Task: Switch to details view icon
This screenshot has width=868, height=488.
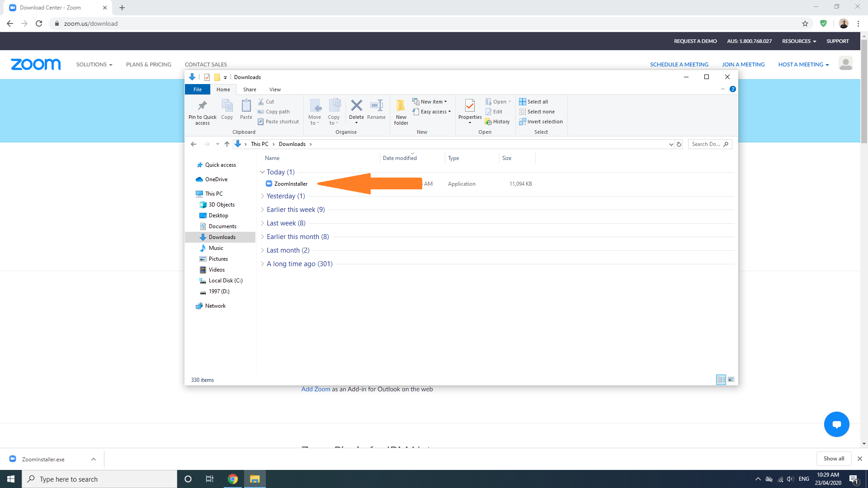Action: pyautogui.click(x=721, y=380)
